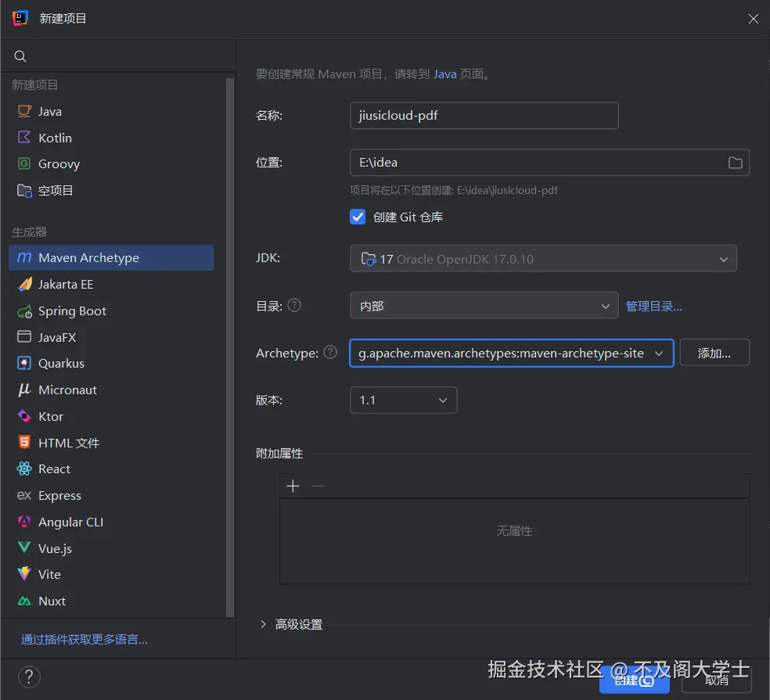
Task: Click 通过插件获取更多语言... link
Action: pyautogui.click(x=84, y=639)
